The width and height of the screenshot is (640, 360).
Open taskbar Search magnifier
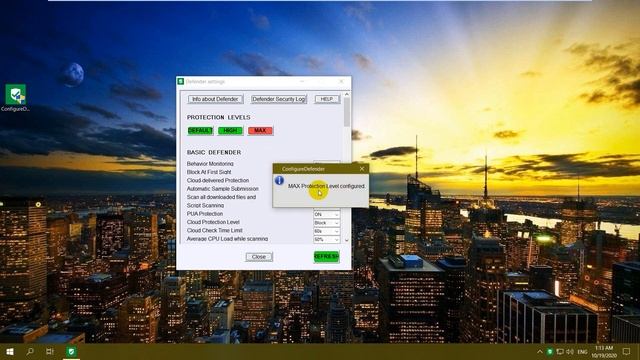coord(30,351)
